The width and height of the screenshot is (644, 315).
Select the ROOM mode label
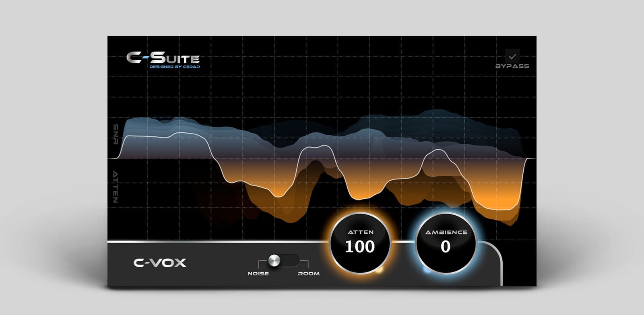[309, 274]
